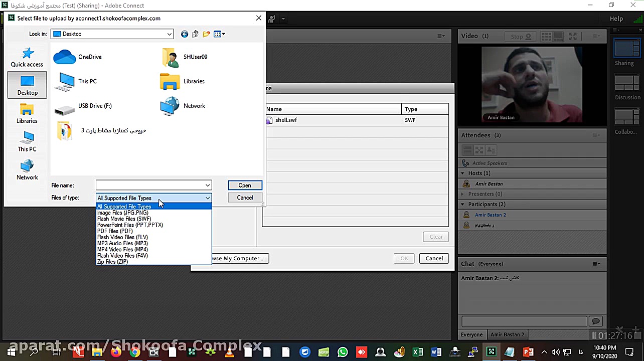This screenshot has width=644, height=361.
Task: Open WhatsApp from the taskbar
Action: coord(343,352)
